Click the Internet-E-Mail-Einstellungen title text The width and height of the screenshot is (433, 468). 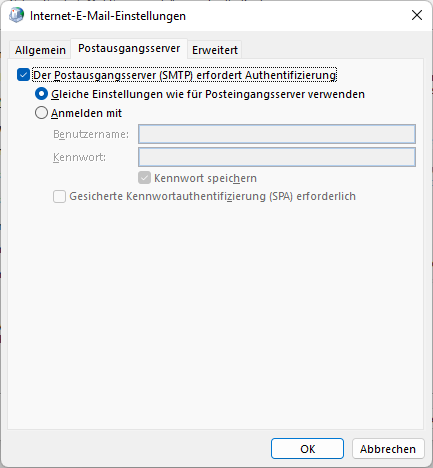108,16
